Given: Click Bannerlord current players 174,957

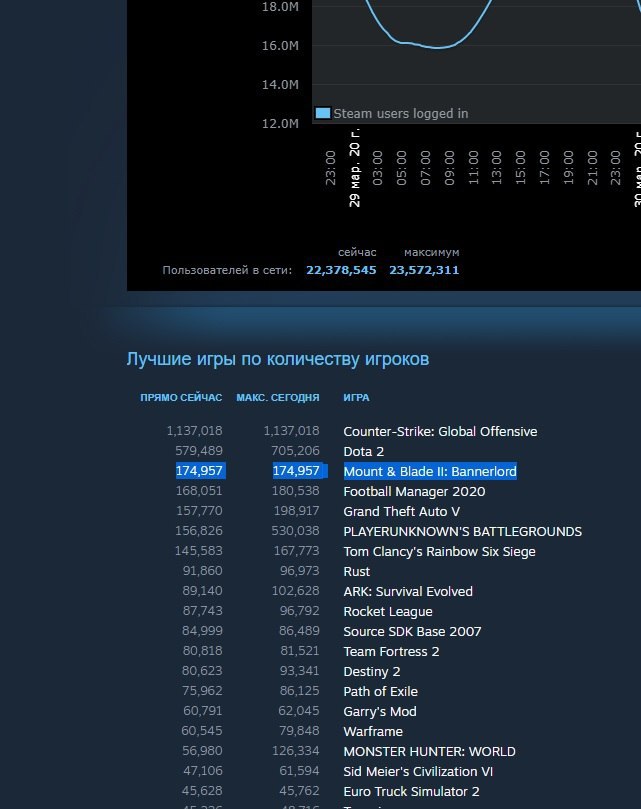Looking at the screenshot, I should (199, 471).
